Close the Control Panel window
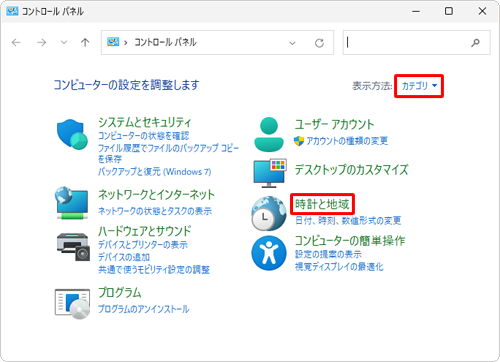Screen dimensions: 500x362 482,11
